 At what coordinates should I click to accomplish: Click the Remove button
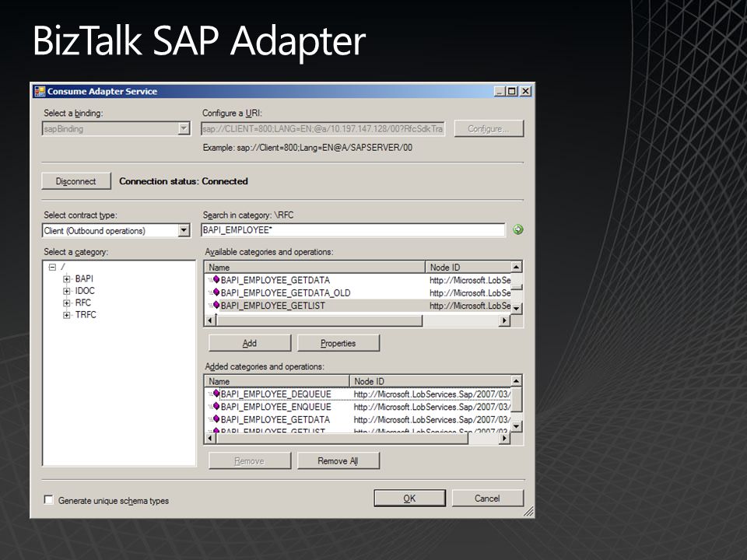coord(250,460)
